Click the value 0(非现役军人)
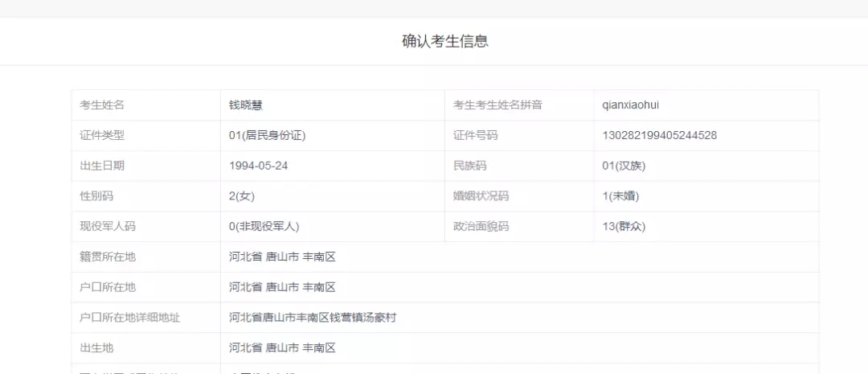The height and width of the screenshot is (374, 868). tap(264, 227)
